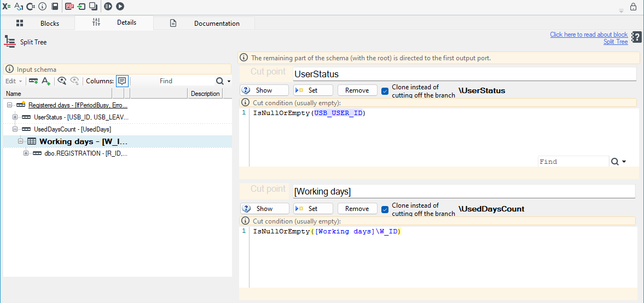Click the add record icon in schema toolbar
The height and width of the screenshot is (303, 644).
[x=34, y=81]
